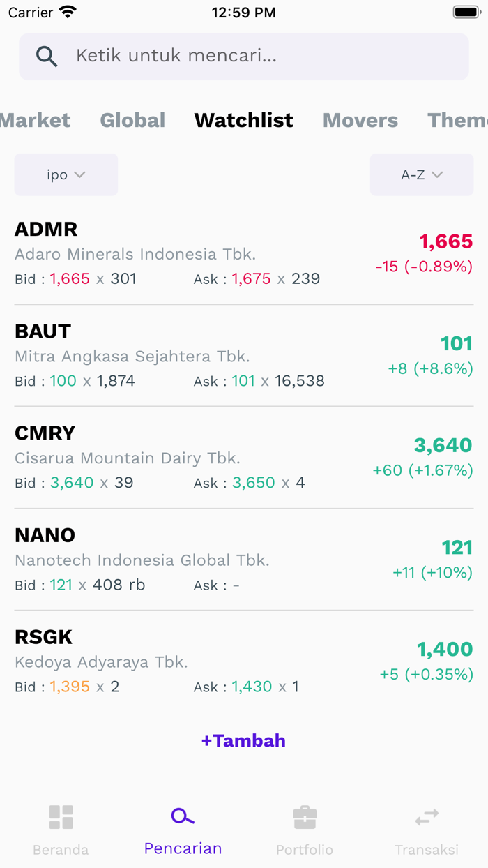Image resolution: width=488 pixels, height=868 pixels.
Task: Click the search magnifier in the search bar
Action: pyautogui.click(x=47, y=56)
